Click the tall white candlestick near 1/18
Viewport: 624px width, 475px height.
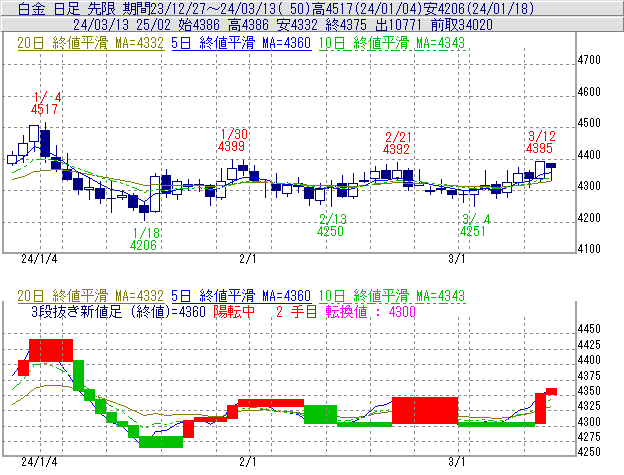point(155,194)
